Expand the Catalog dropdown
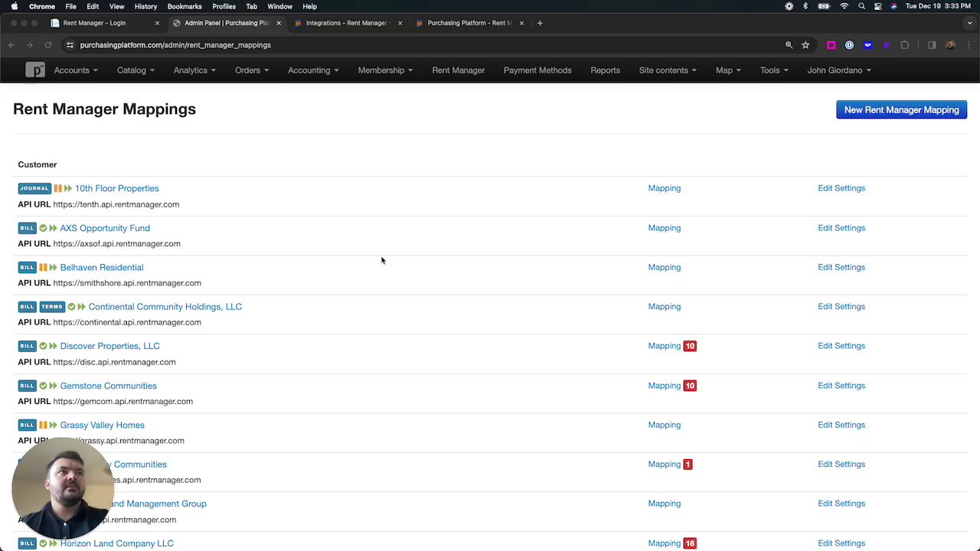Screen dimensions: 980x551 136,70
